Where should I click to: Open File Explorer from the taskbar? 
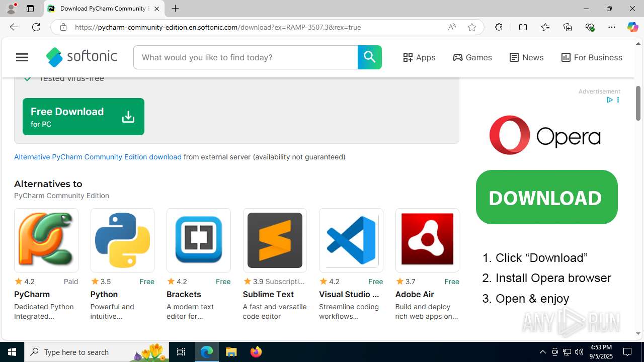pos(231,352)
